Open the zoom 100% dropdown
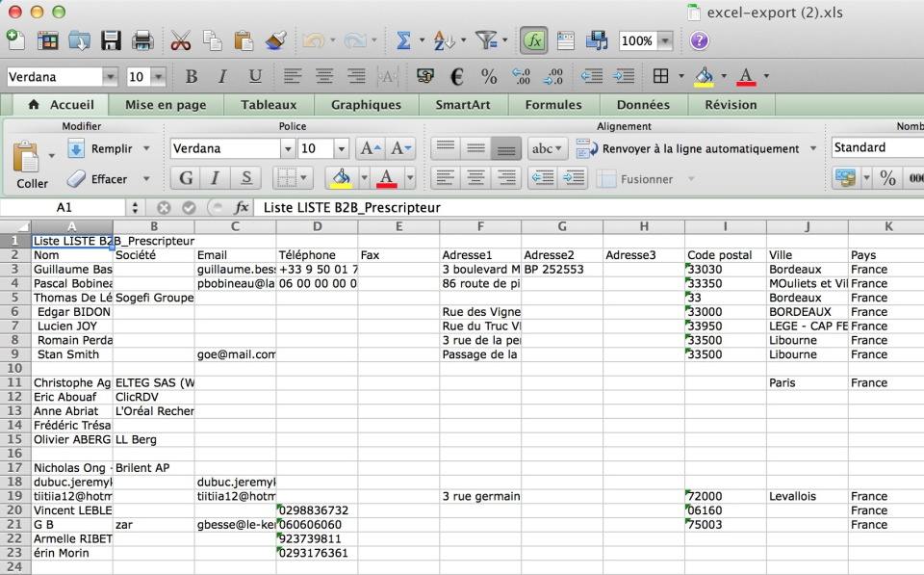Viewport: 924px width, 575px height. pyautogui.click(x=665, y=40)
